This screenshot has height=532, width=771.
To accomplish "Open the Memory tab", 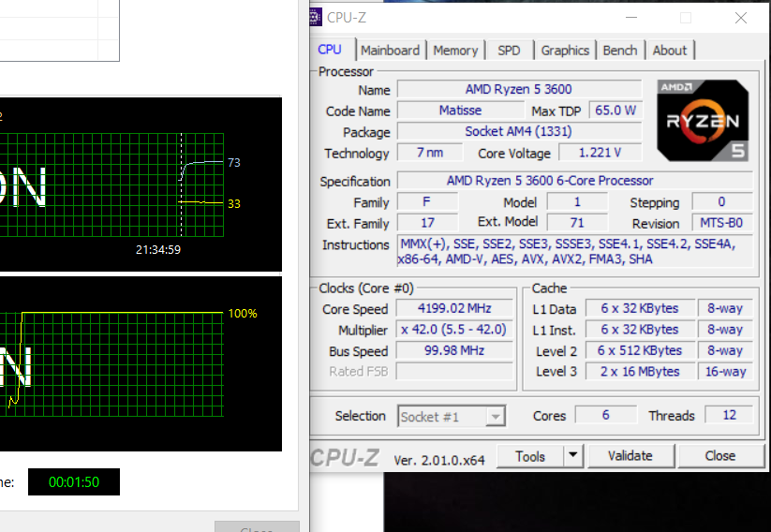I will point(455,51).
